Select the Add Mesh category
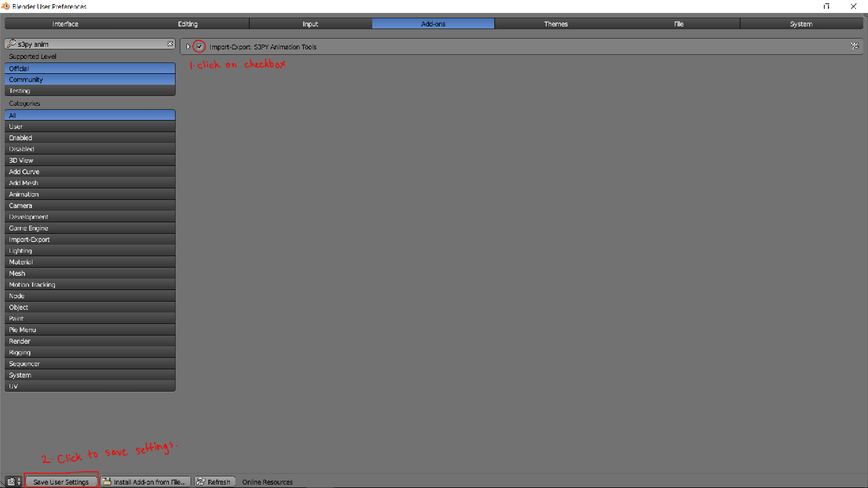 [x=90, y=183]
